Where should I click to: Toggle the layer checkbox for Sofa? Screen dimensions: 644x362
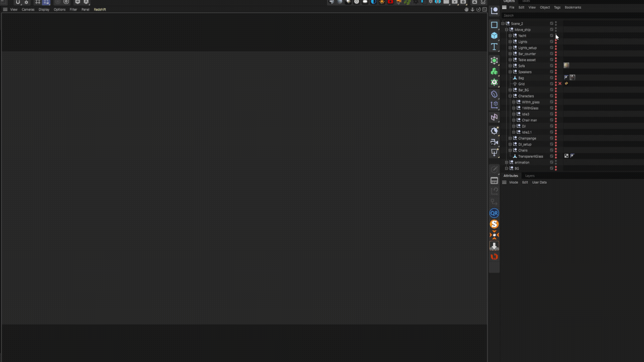(551, 66)
